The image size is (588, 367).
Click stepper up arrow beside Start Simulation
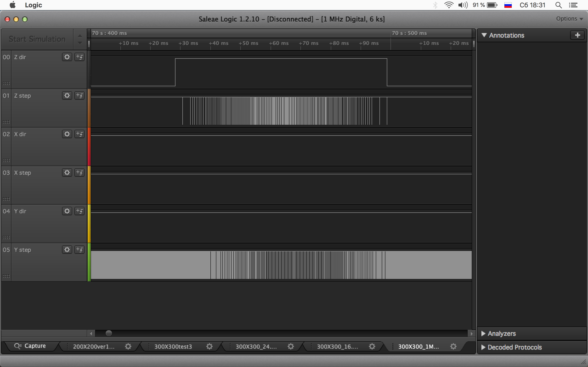point(80,36)
